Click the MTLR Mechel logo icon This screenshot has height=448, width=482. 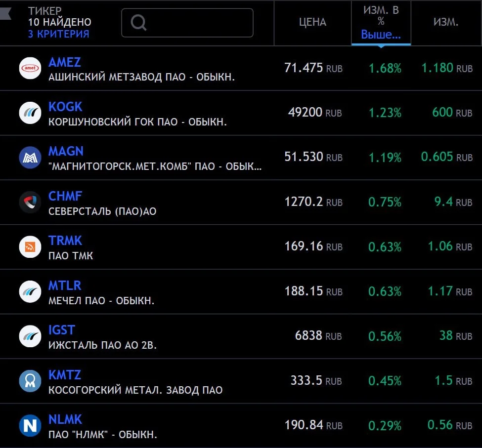coord(30,292)
